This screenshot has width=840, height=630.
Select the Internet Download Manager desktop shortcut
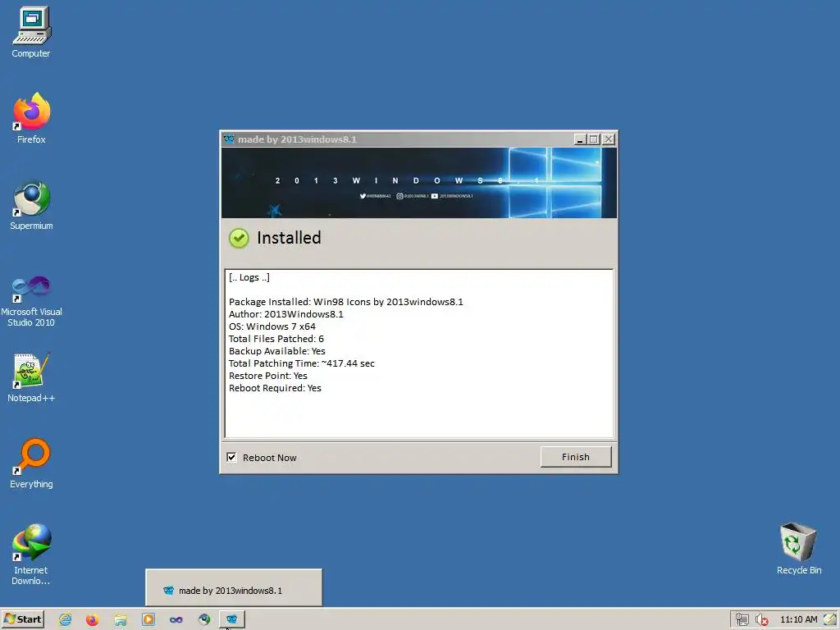click(31, 555)
